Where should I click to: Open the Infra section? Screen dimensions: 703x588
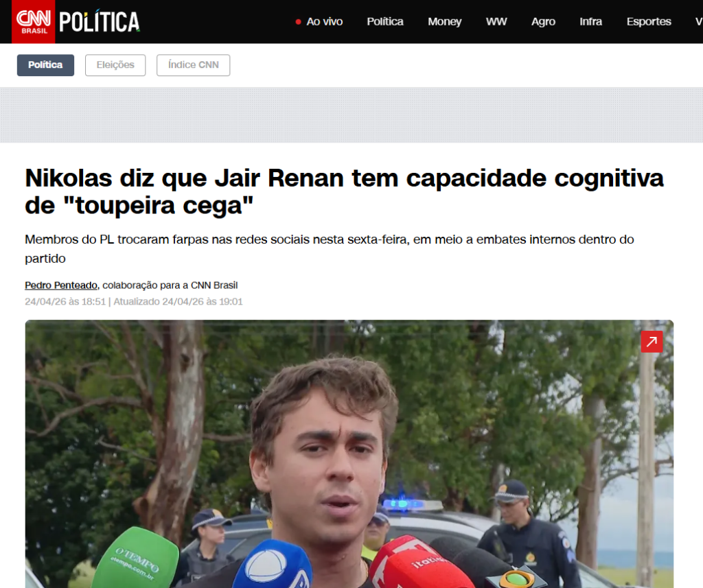pos(590,21)
